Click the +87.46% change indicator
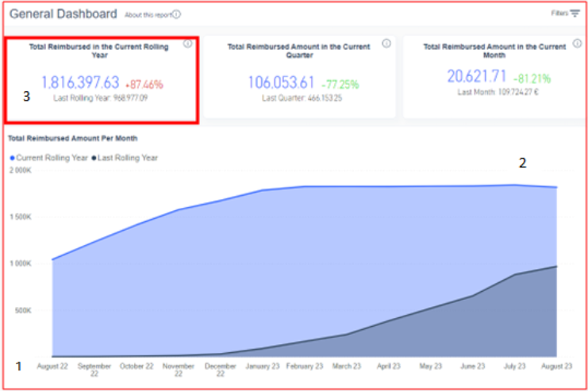Image resolution: width=588 pixels, height=391 pixels. 143,83
